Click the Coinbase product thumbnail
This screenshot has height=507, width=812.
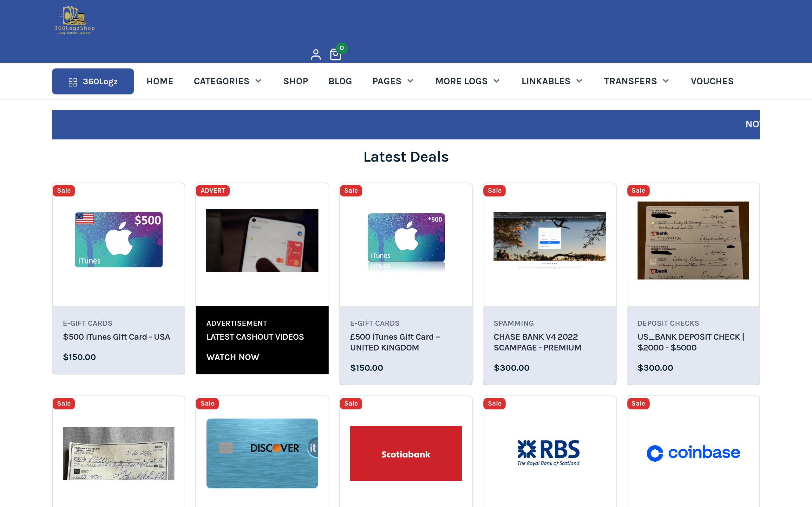[x=693, y=453]
